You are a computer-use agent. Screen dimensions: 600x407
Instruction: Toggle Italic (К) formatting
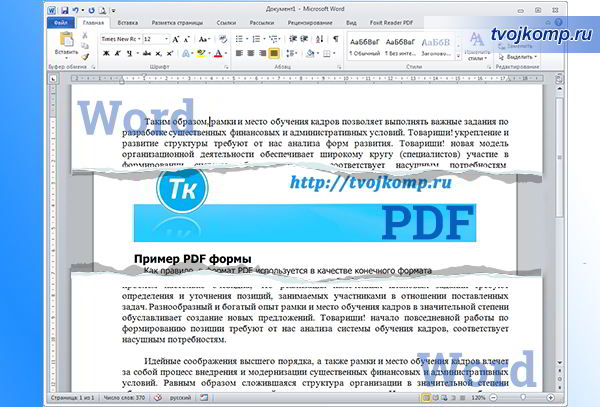117,53
